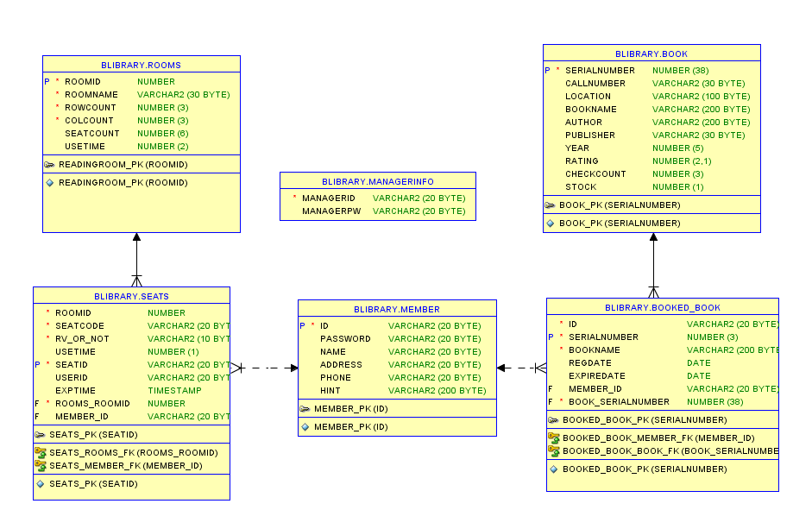Click the ROWCOUNT column in ROOMS table
Screen dimensions: 812x510
click(90, 108)
